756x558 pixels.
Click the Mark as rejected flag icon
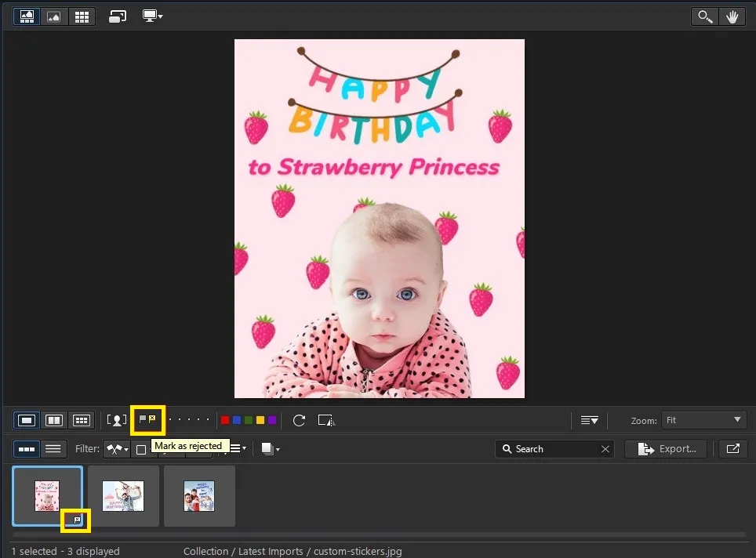click(152, 419)
